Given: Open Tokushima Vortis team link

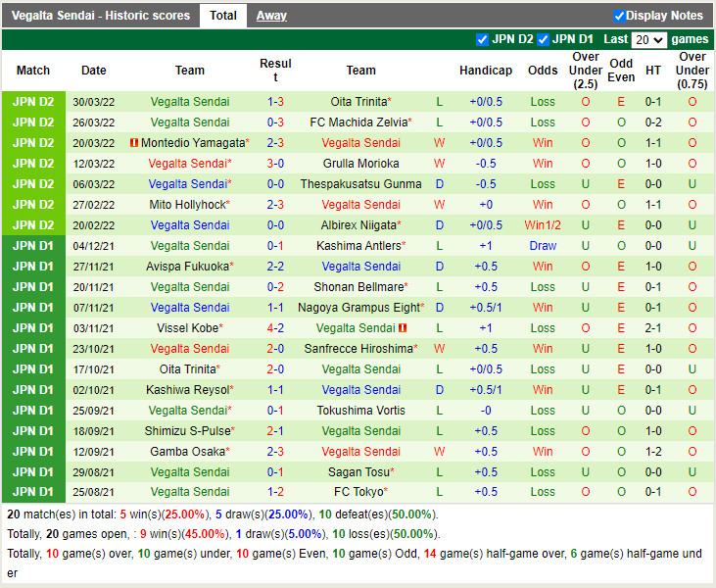Looking at the screenshot, I should click(360, 411).
